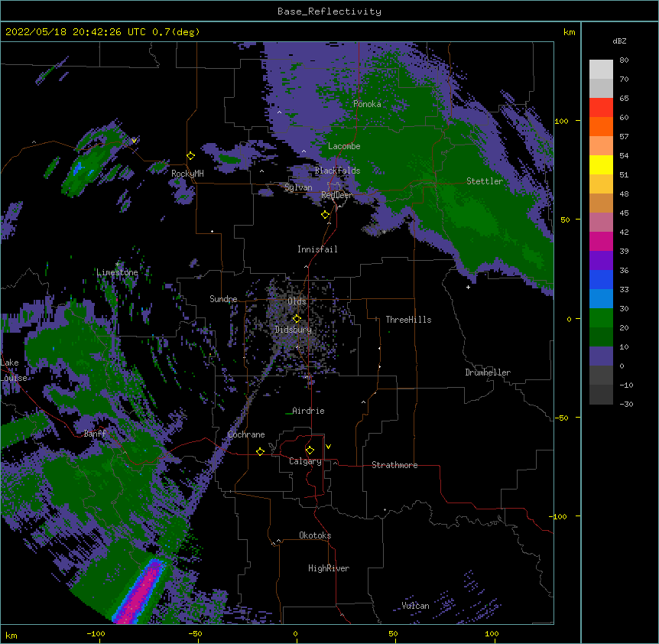Click the Ponoka city label

(x=367, y=104)
